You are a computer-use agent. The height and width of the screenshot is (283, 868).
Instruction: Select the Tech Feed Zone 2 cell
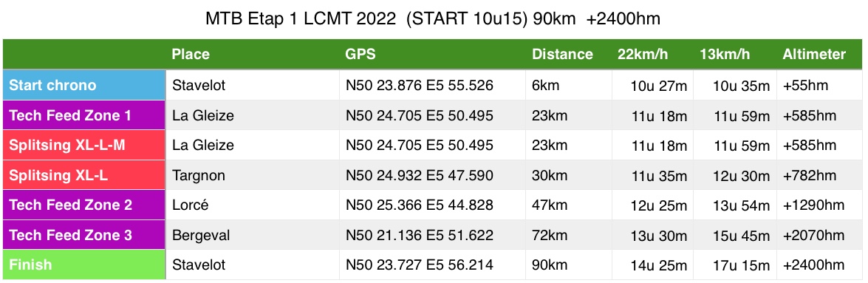(x=84, y=205)
